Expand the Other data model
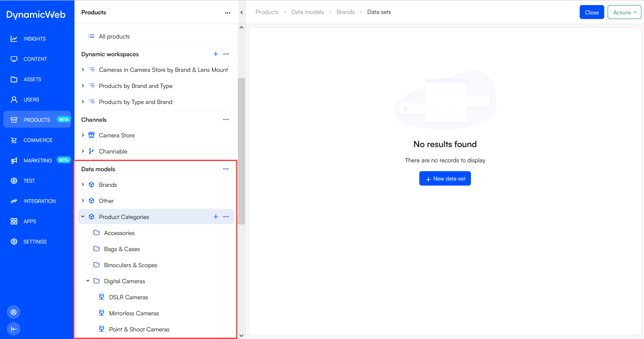644x339 pixels. click(x=83, y=201)
